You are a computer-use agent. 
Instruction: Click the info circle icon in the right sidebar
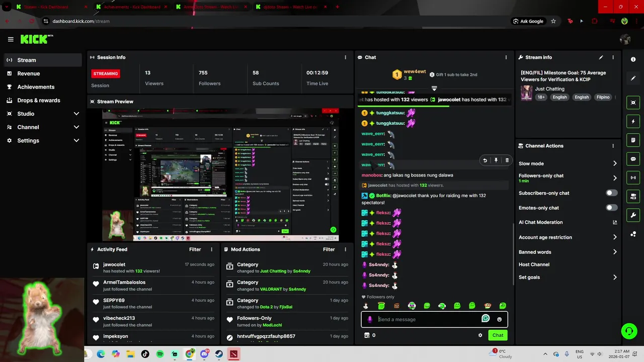pyautogui.click(x=633, y=59)
